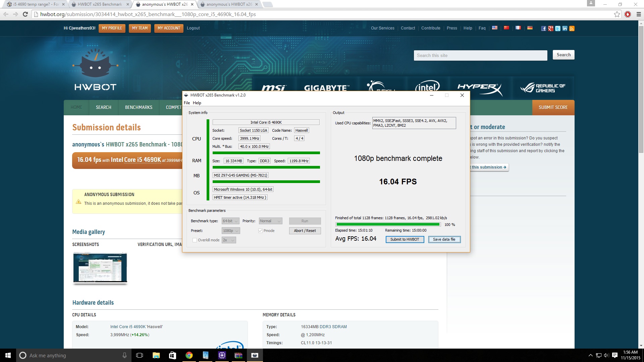
Task: Click the SUBMIT SCORE button
Action: coord(553,107)
